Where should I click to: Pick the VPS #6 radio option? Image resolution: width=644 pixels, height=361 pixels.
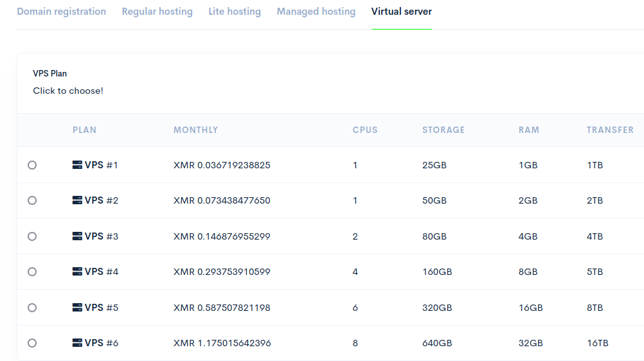[x=32, y=343]
